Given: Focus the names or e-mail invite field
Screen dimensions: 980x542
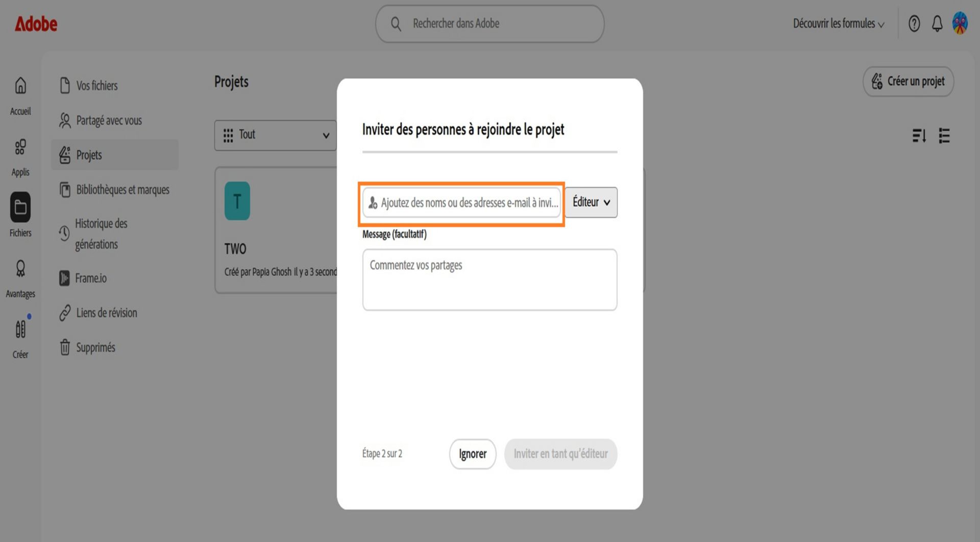Looking at the screenshot, I should tap(462, 203).
